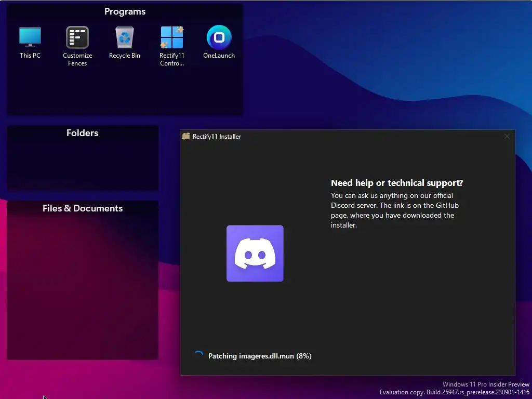Image resolution: width=532 pixels, height=399 pixels.
Task: Click the Discord server description paragraph
Action: click(x=395, y=210)
